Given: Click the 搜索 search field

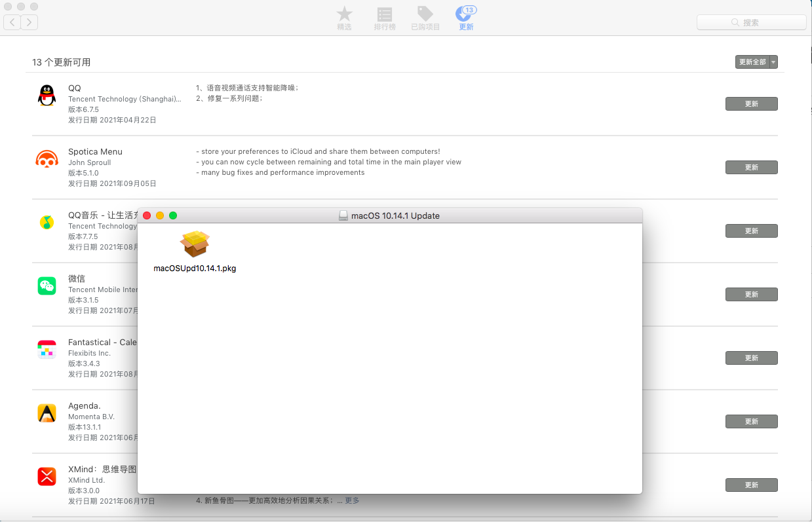Looking at the screenshot, I should [x=751, y=22].
